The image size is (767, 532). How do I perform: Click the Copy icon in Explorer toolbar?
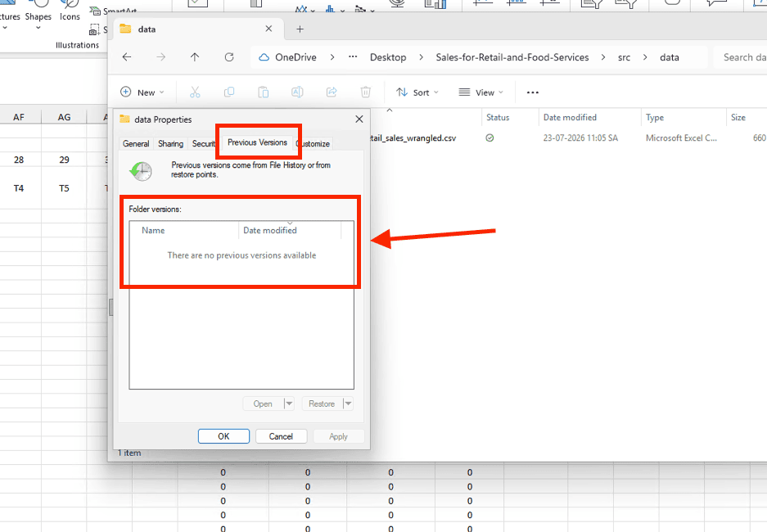tap(229, 92)
